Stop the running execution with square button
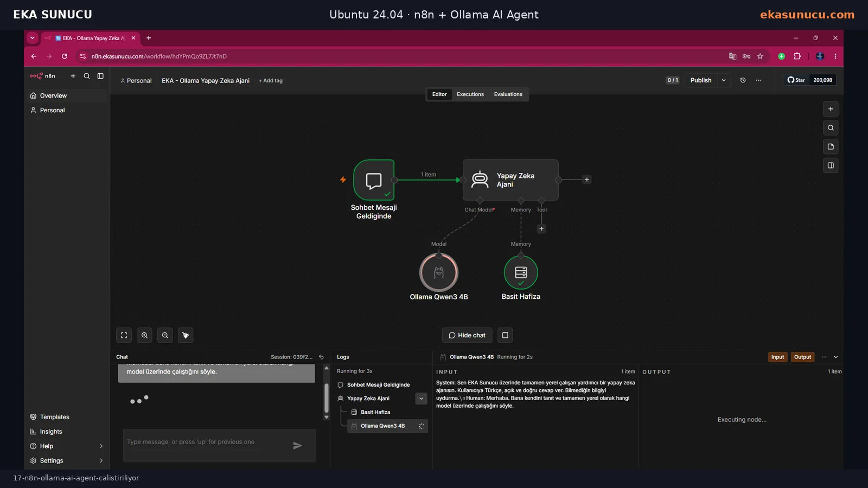The width and height of the screenshot is (868, 488). 505,335
